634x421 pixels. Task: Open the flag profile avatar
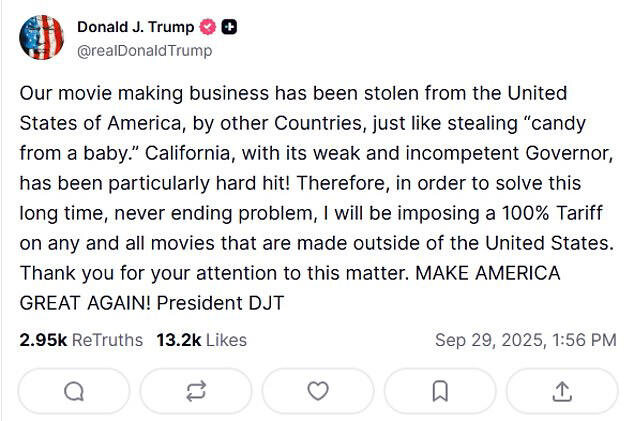click(41, 38)
